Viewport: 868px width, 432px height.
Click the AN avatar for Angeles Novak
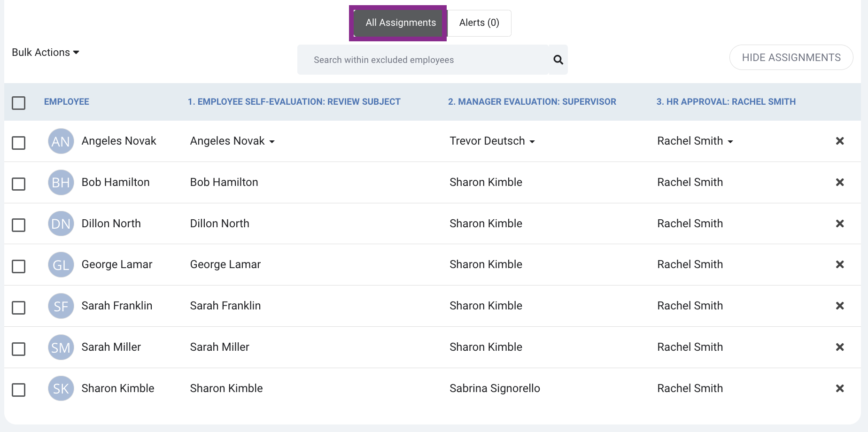click(61, 141)
